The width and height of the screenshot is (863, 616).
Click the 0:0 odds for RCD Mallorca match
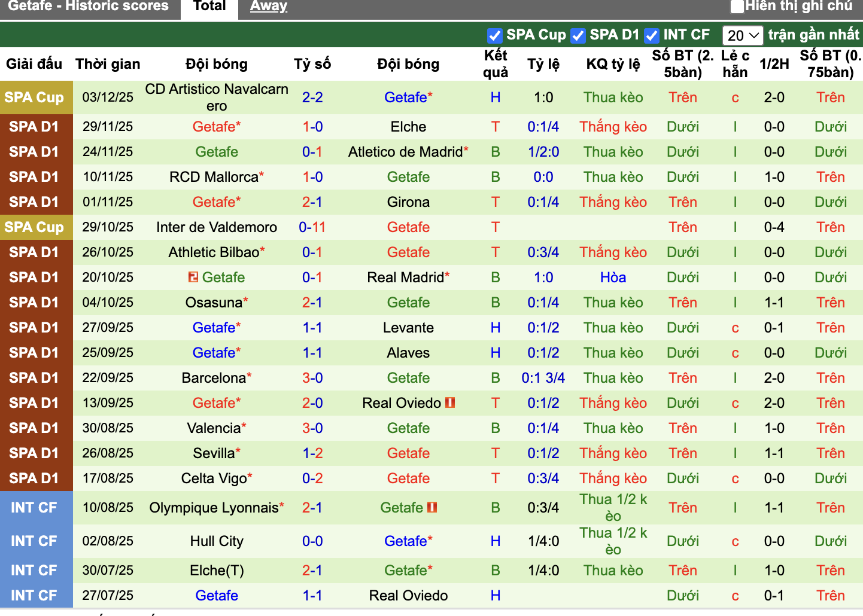tap(543, 177)
